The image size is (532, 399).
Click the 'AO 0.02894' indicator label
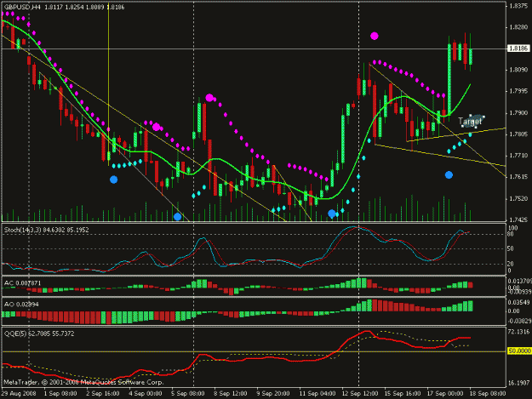pyautogui.click(x=21, y=305)
